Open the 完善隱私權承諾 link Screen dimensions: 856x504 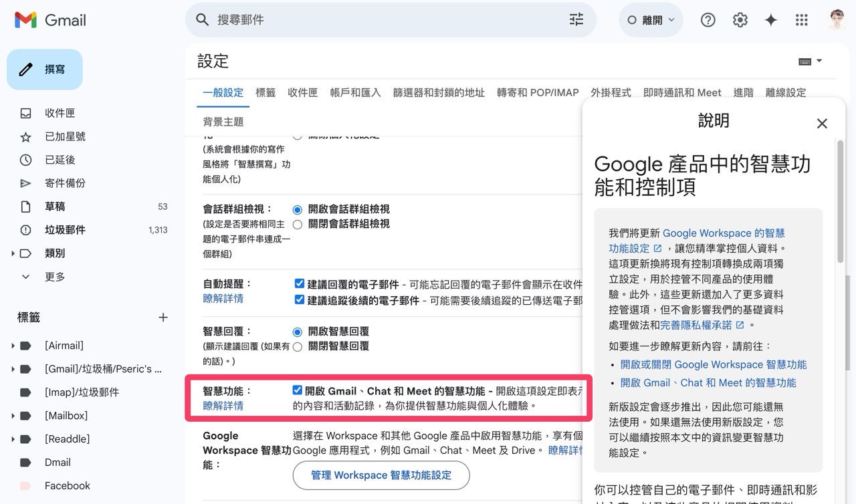pyautogui.click(x=702, y=325)
